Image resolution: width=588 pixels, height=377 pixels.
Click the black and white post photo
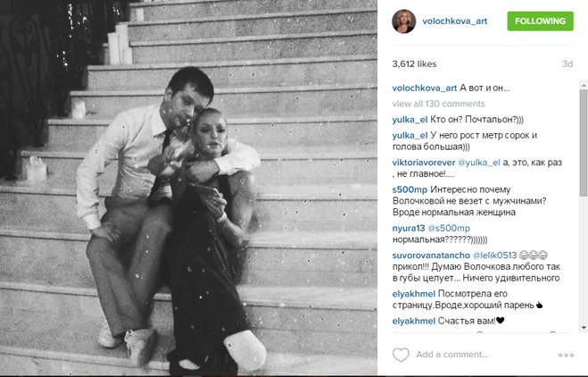coord(188,188)
